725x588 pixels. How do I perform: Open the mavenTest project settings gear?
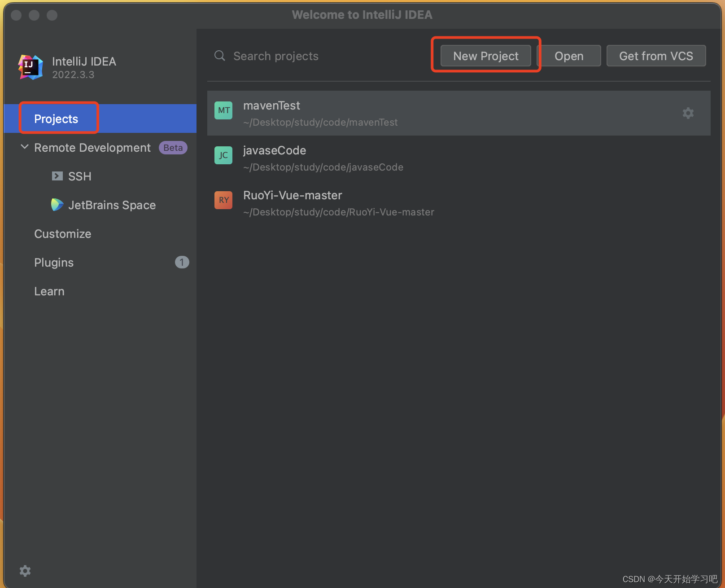pyautogui.click(x=688, y=113)
